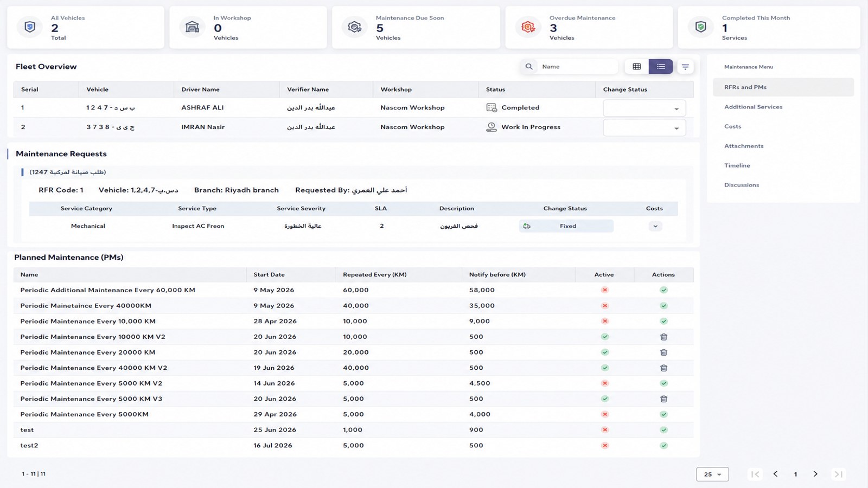This screenshot has height=488, width=868.
Task: Click the green action icon for test row
Action: pos(663,430)
